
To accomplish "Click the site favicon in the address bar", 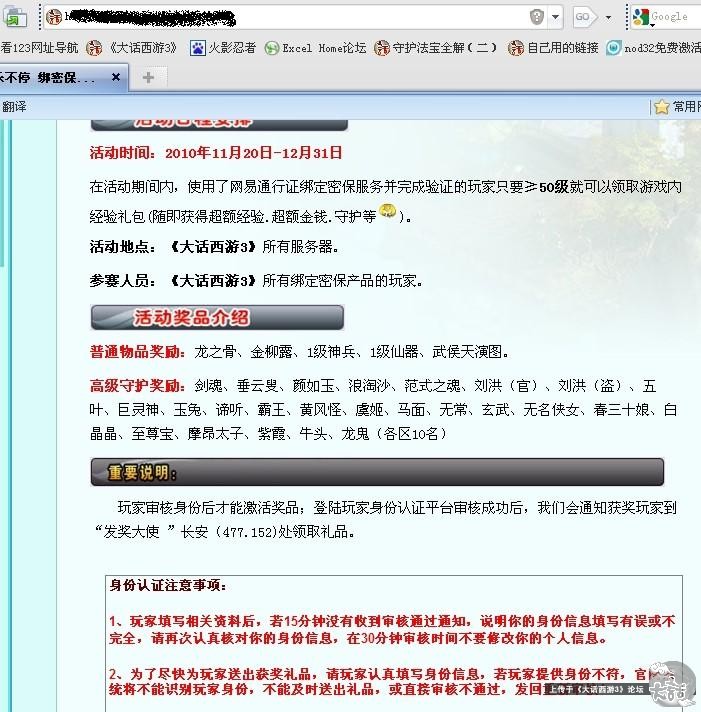I will click(x=54, y=17).
